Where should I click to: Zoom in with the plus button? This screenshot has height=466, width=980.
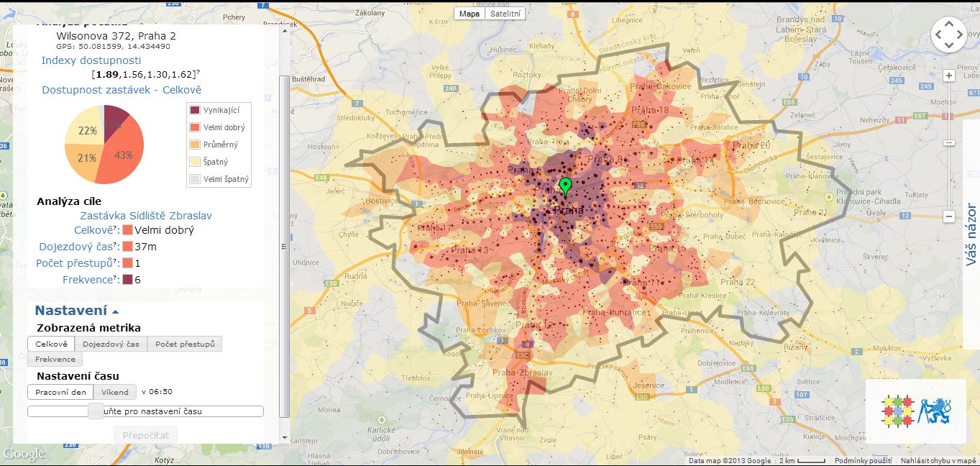[x=949, y=76]
